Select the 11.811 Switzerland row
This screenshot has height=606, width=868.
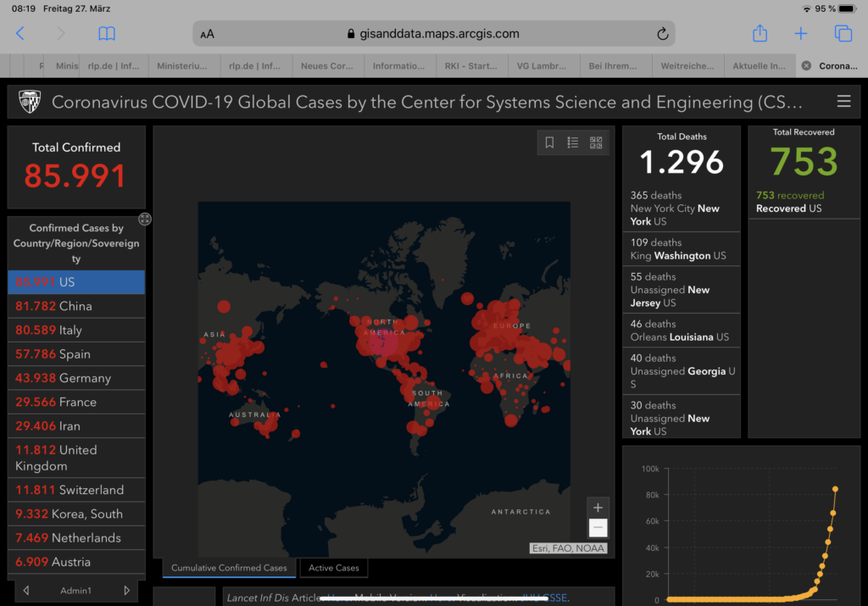[x=76, y=490]
